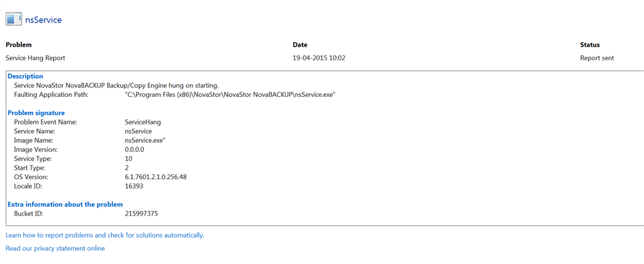Click the Bucket ID label
Viewport: 644px width, 264px height.
pyautogui.click(x=29, y=214)
